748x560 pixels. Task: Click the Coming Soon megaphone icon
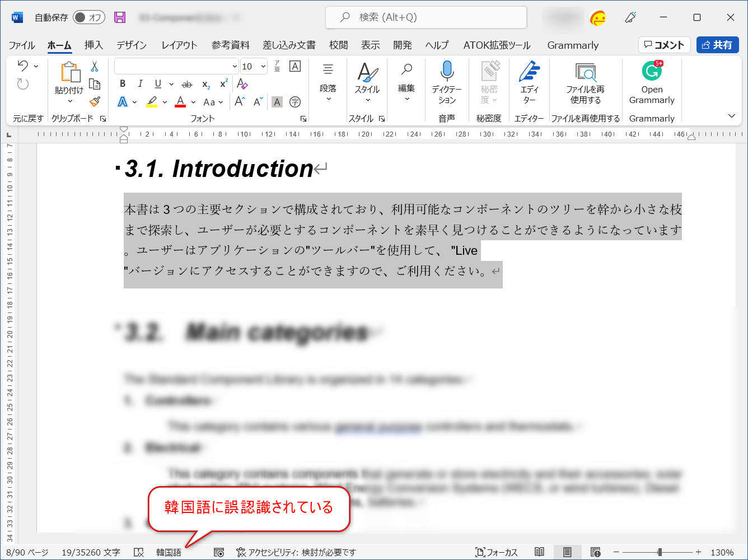click(630, 17)
